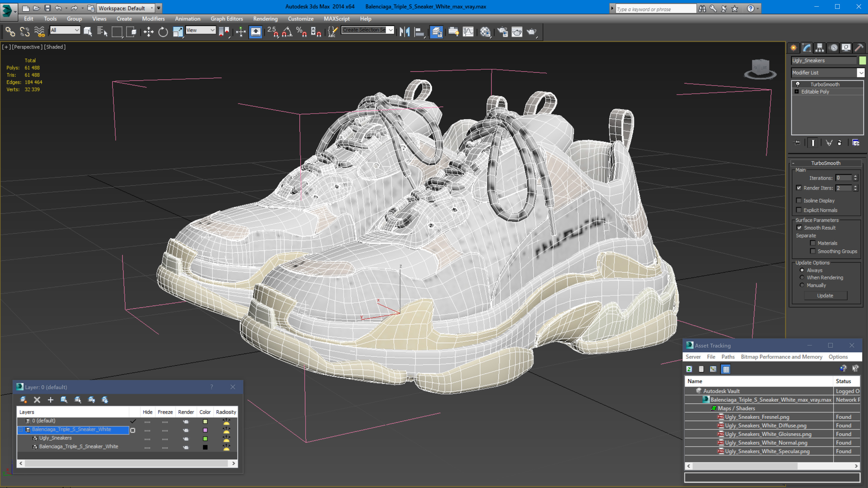The width and height of the screenshot is (868, 488).
Task: Open the Select by Name tool
Action: (x=102, y=32)
